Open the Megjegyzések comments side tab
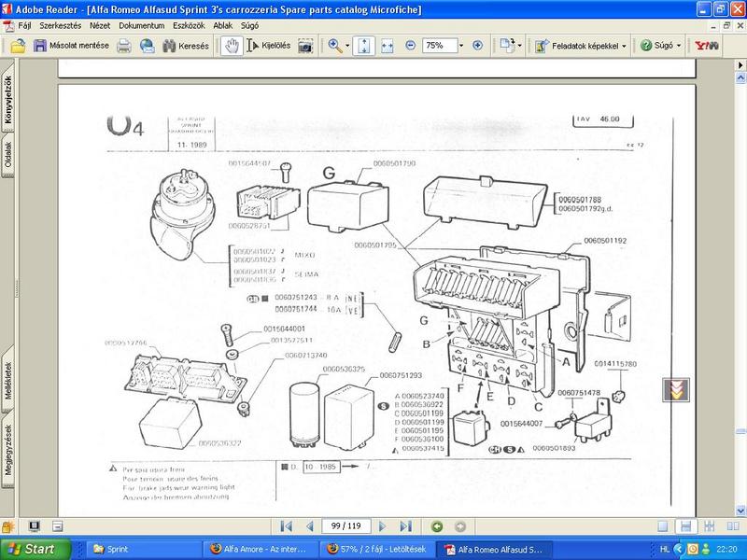The image size is (747, 560). (x=8, y=450)
